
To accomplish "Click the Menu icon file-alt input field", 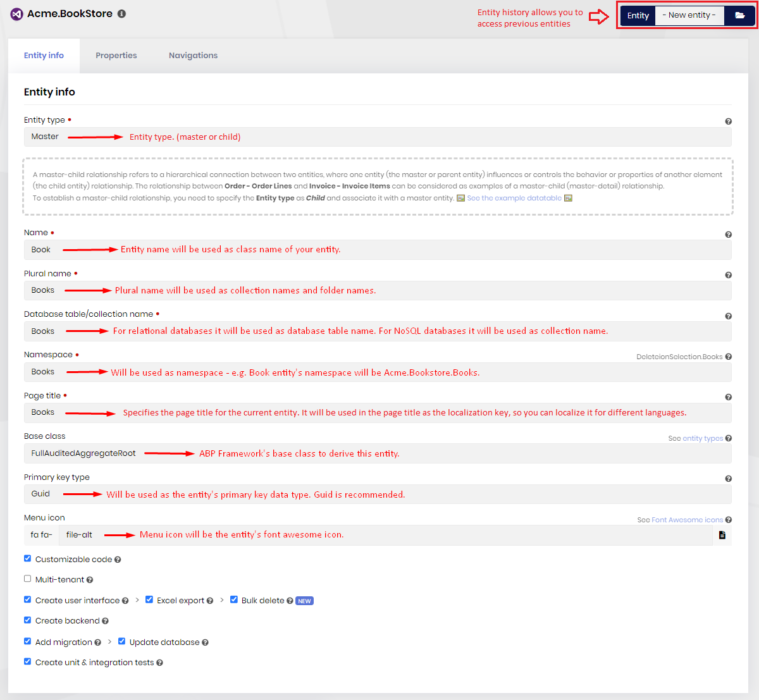I will click(386, 535).
